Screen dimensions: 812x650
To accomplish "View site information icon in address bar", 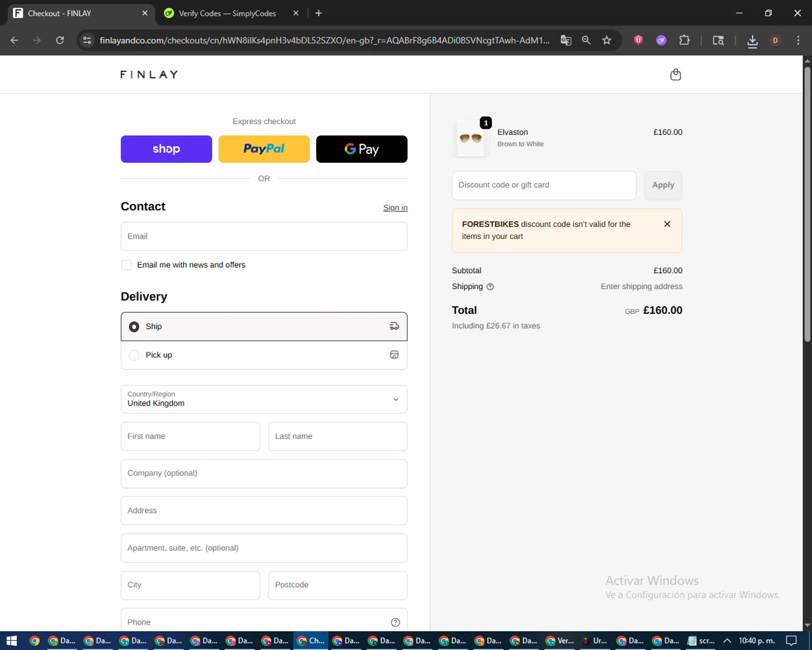I will point(87,40).
